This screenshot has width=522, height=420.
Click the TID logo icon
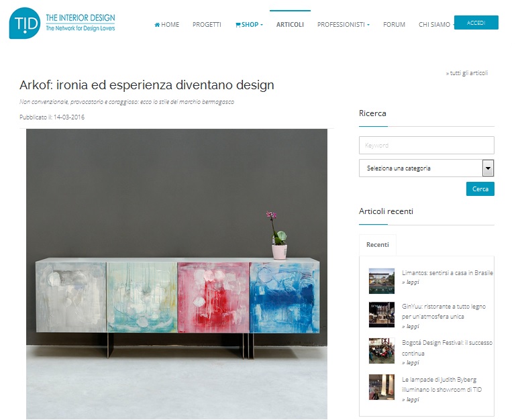coord(25,23)
